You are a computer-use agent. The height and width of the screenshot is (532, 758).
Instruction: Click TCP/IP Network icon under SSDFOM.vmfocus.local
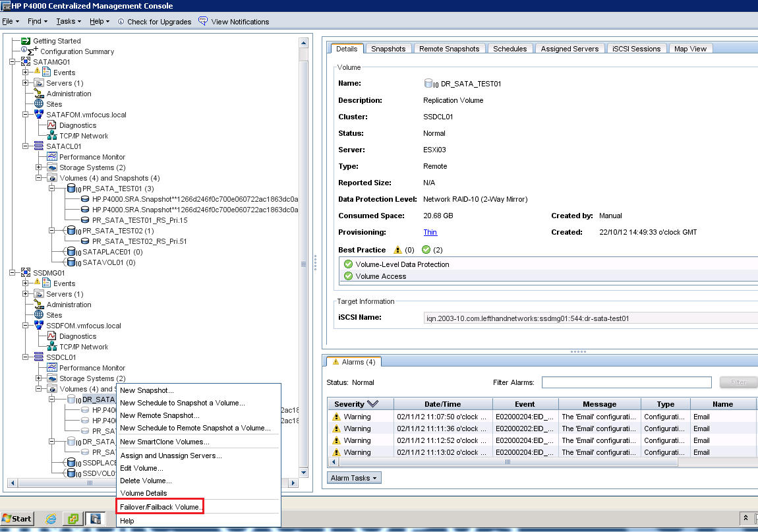pos(52,347)
